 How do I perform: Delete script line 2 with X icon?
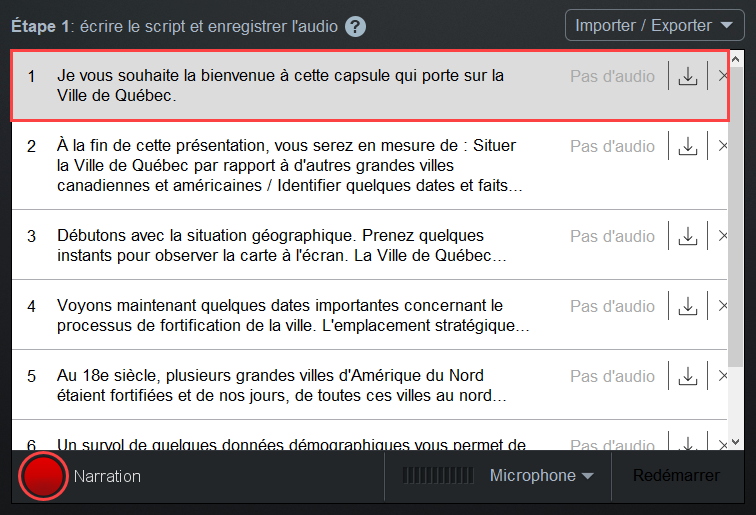pyautogui.click(x=722, y=146)
